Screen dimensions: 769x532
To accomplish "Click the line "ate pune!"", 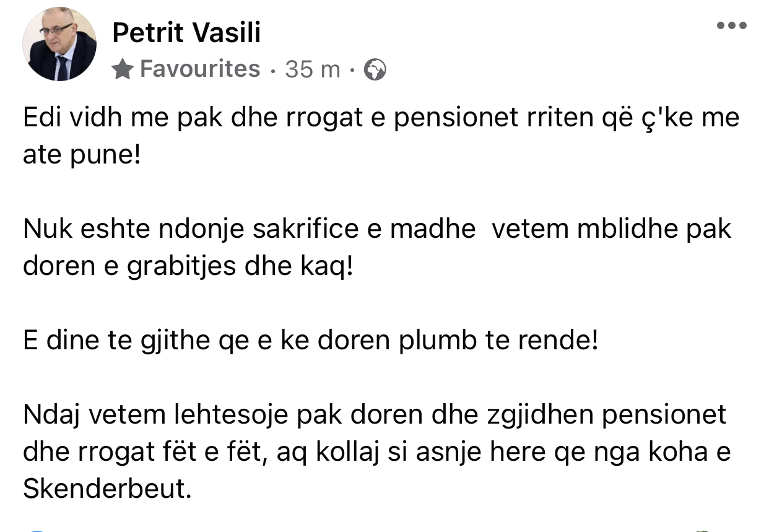I will click(x=81, y=155).
